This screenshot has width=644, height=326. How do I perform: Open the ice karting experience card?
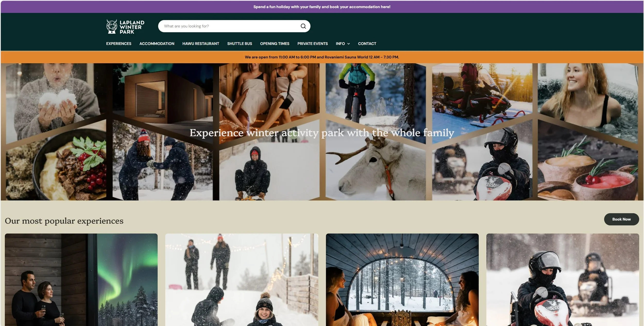click(x=563, y=280)
